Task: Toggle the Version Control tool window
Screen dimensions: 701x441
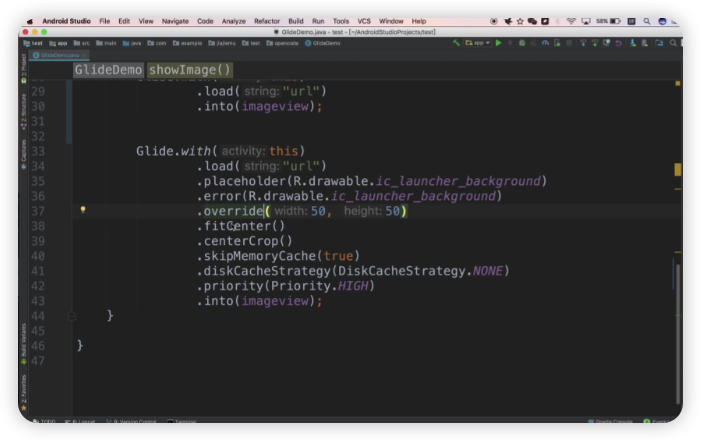Action: 132,421
